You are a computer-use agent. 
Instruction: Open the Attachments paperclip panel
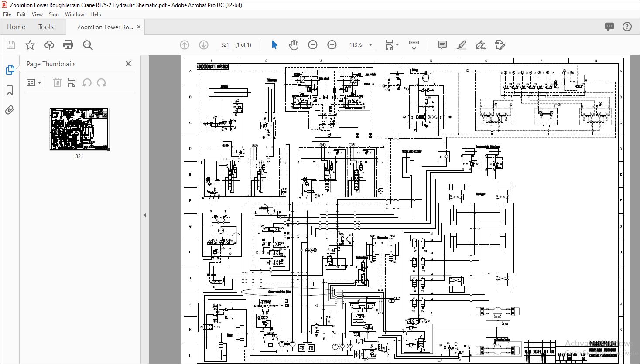(10, 110)
